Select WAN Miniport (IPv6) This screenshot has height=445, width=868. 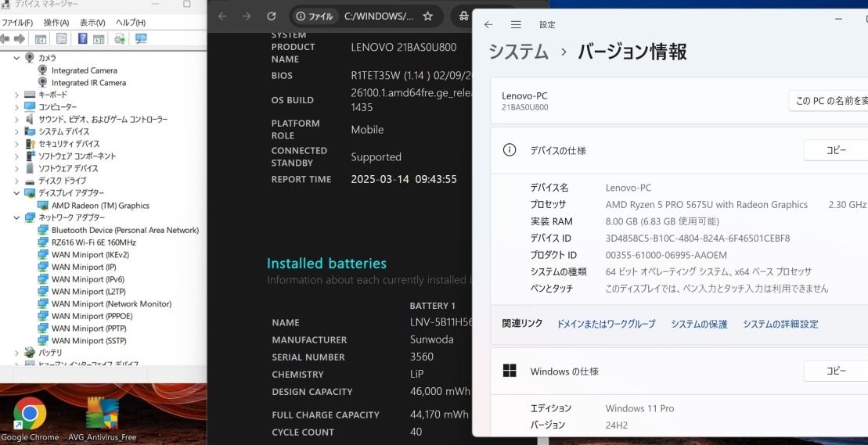click(88, 279)
